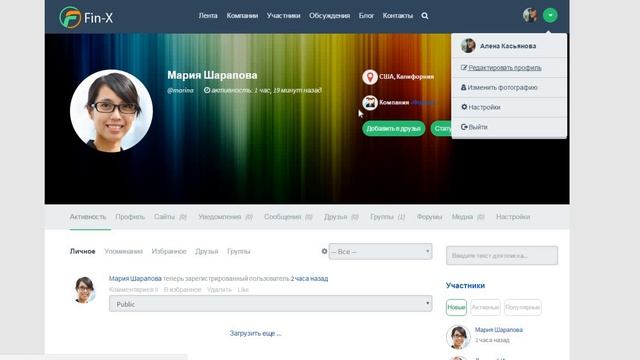The height and width of the screenshot is (360, 640).
Task: Click the location pin icon
Action: pyautogui.click(x=370, y=77)
